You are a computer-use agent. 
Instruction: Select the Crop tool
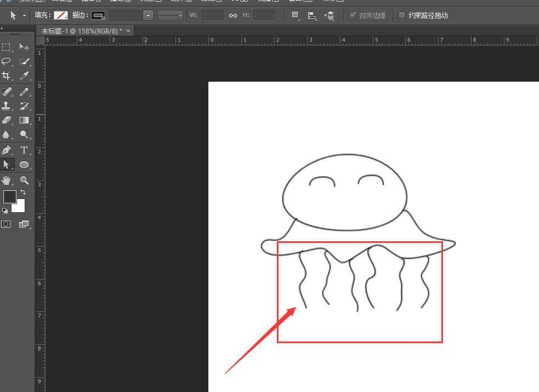7,76
